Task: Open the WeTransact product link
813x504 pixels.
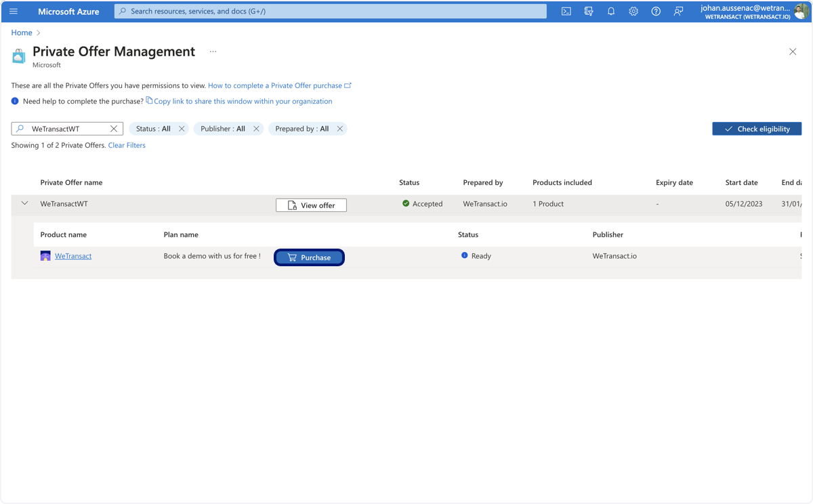Action: 73,256
